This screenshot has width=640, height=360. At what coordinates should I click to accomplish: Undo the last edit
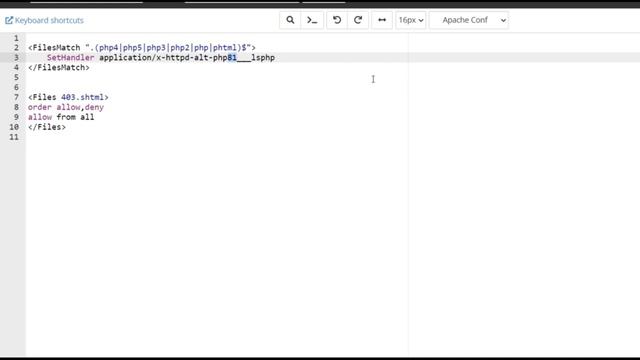pos(337,20)
